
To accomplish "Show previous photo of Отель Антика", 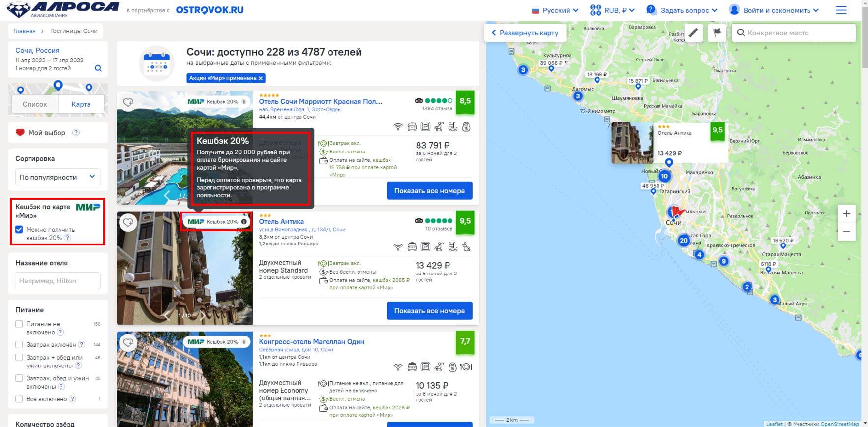I will tap(167, 315).
